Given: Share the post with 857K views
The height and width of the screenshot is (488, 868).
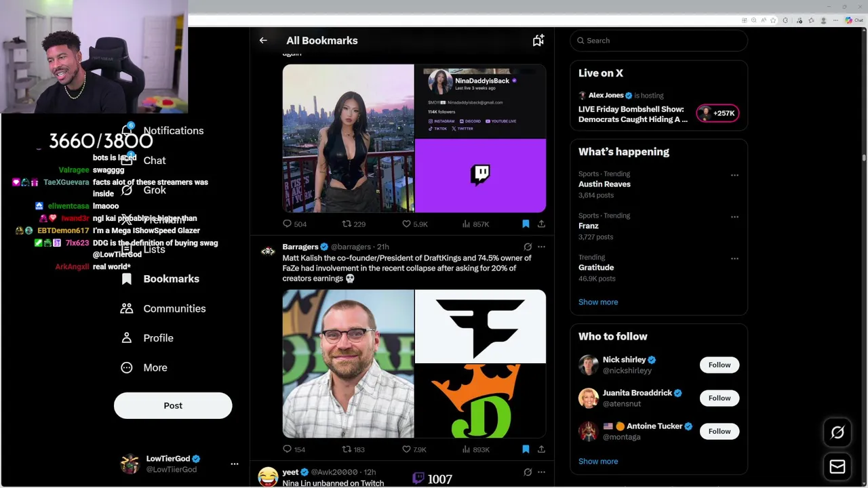Looking at the screenshot, I should [x=541, y=224].
